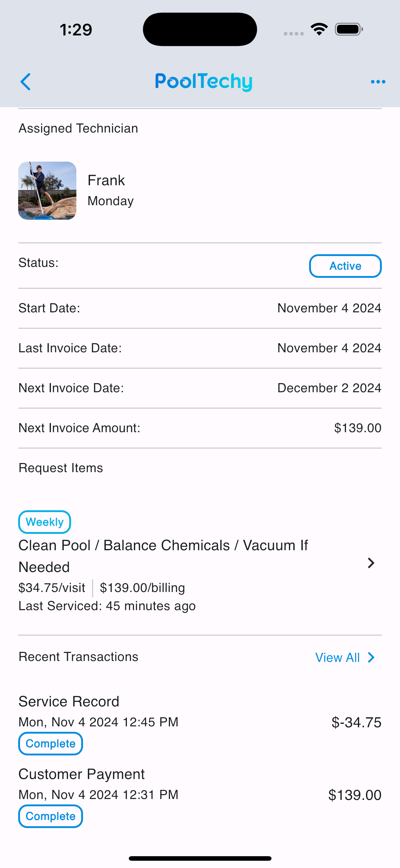Expand the Clean Pool request item chevron
The width and height of the screenshot is (400, 868).
[x=371, y=563]
